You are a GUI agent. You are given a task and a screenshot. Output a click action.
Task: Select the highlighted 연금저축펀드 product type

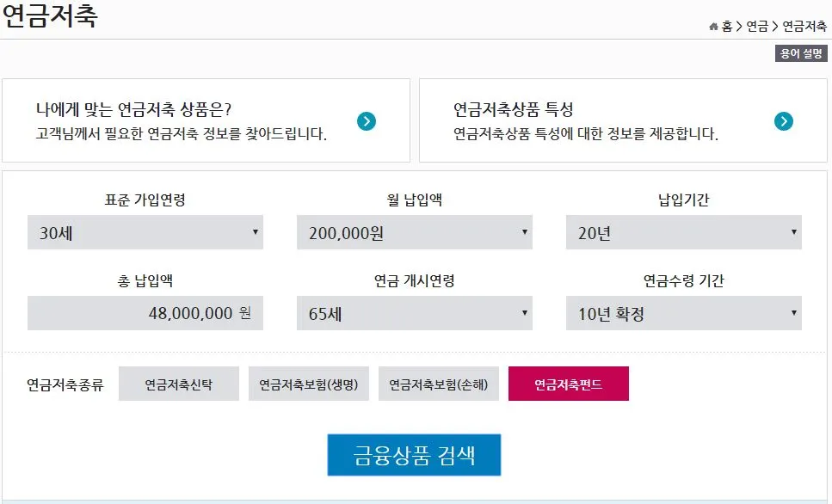(x=570, y=384)
